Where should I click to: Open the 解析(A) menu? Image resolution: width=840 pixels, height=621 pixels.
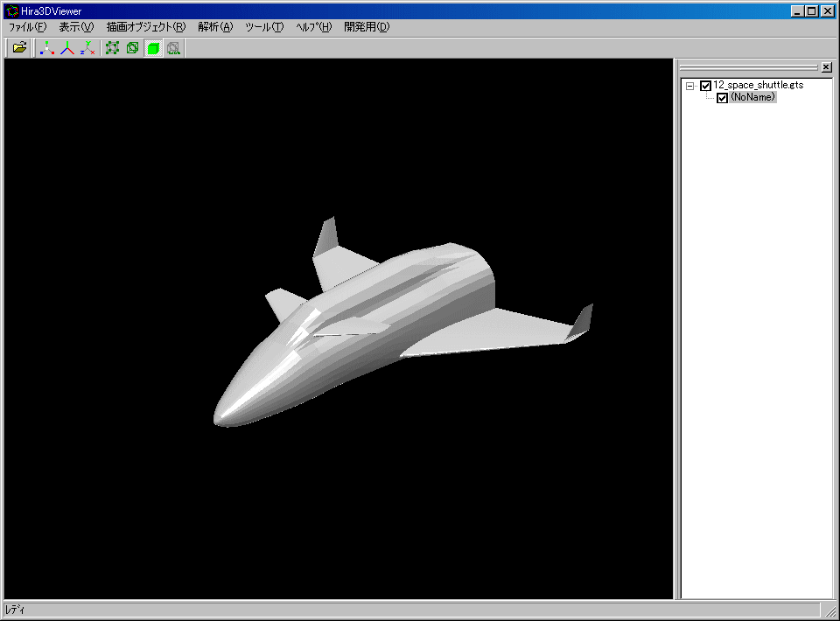(x=215, y=27)
